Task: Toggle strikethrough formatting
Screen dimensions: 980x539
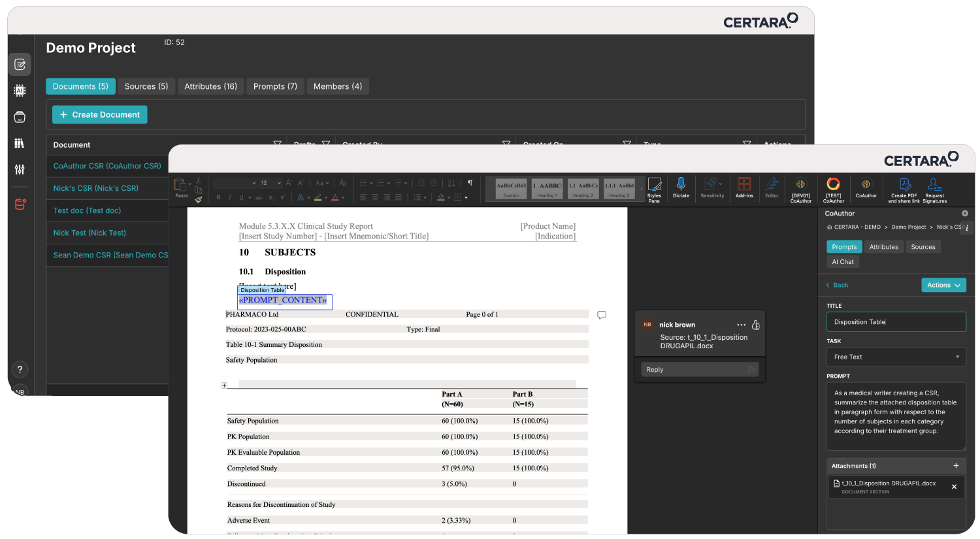Action: click(x=259, y=197)
